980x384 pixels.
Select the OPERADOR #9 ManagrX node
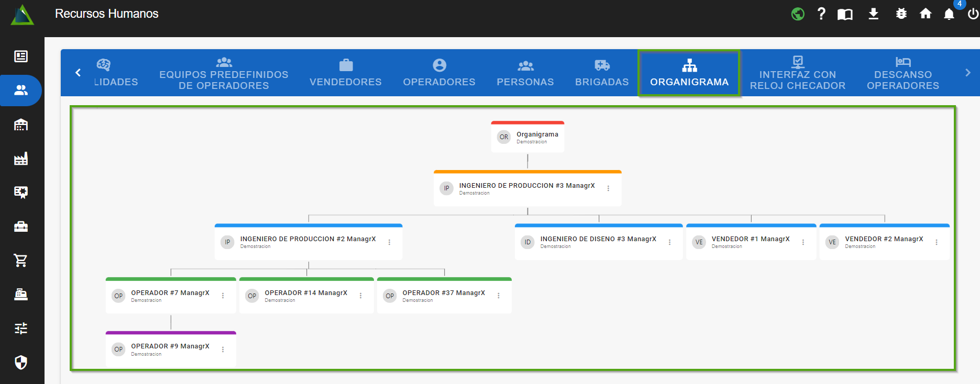coord(170,349)
